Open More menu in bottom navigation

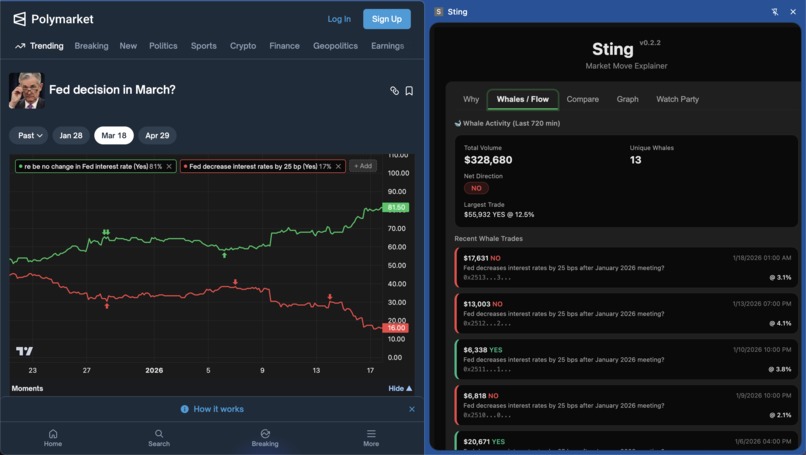click(x=371, y=438)
